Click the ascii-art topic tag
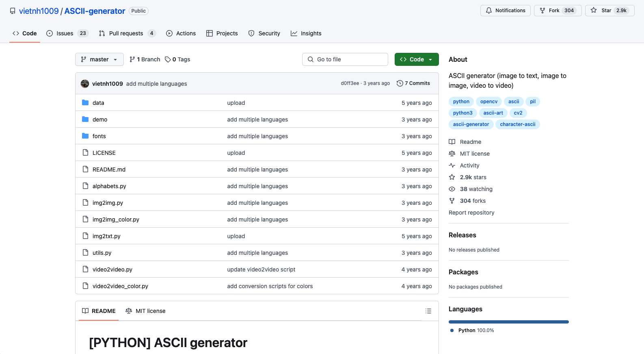This screenshot has height=354, width=644. click(493, 113)
